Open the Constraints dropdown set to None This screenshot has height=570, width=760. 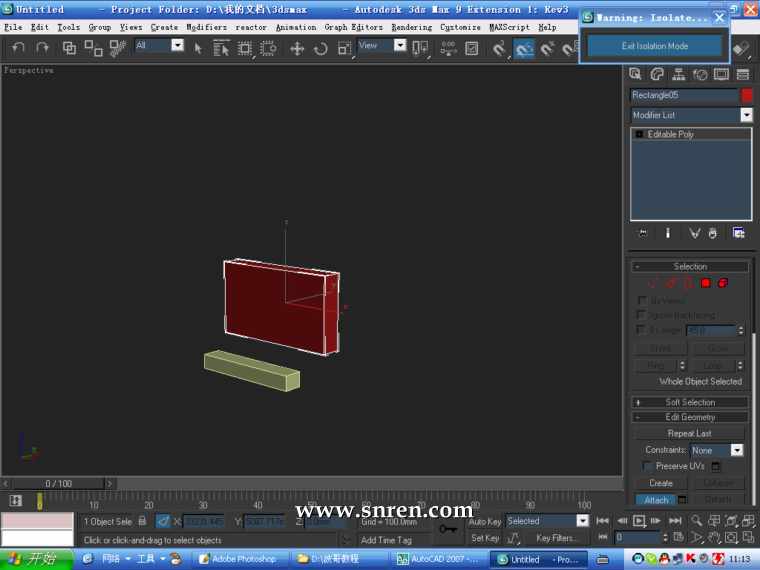pyautogui.click(x=717, y=451)
